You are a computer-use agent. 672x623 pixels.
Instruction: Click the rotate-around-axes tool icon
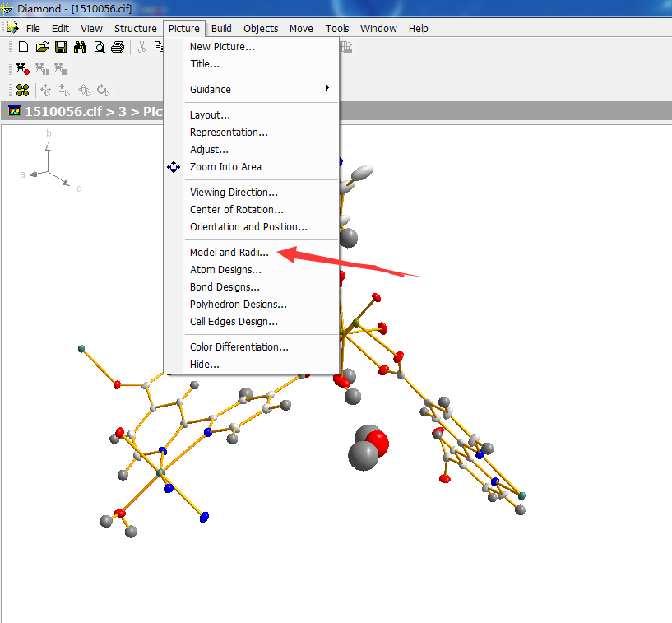(85, 90)
